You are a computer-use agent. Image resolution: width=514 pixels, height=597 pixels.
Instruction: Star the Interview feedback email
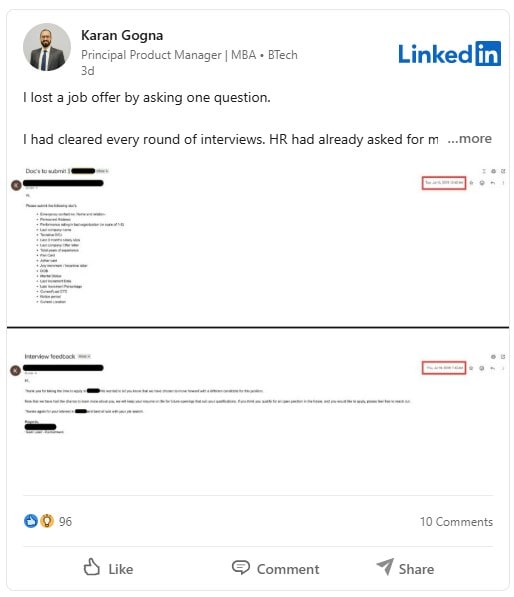click(471, 368)
